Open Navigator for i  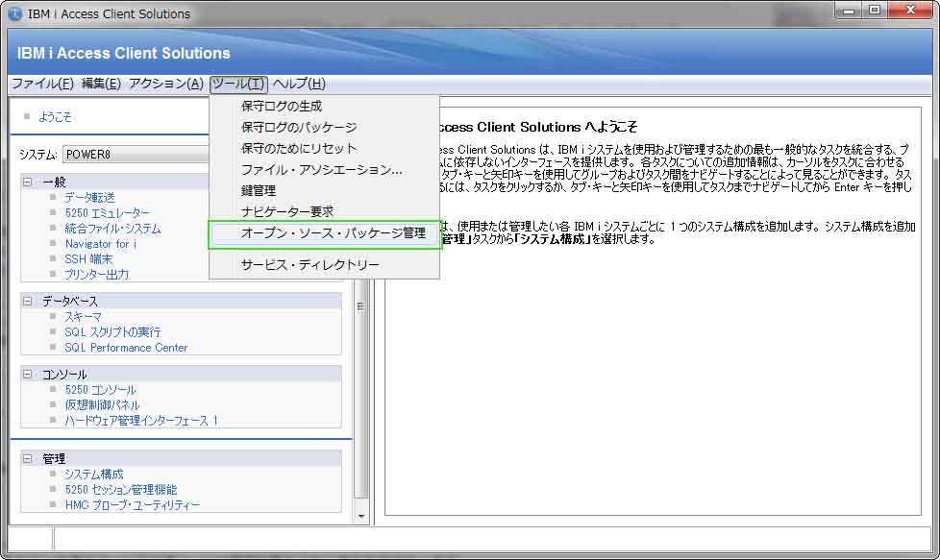(101, 244)
